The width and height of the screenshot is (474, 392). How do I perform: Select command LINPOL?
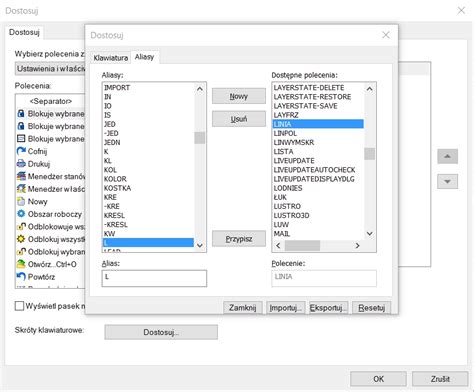318,133
